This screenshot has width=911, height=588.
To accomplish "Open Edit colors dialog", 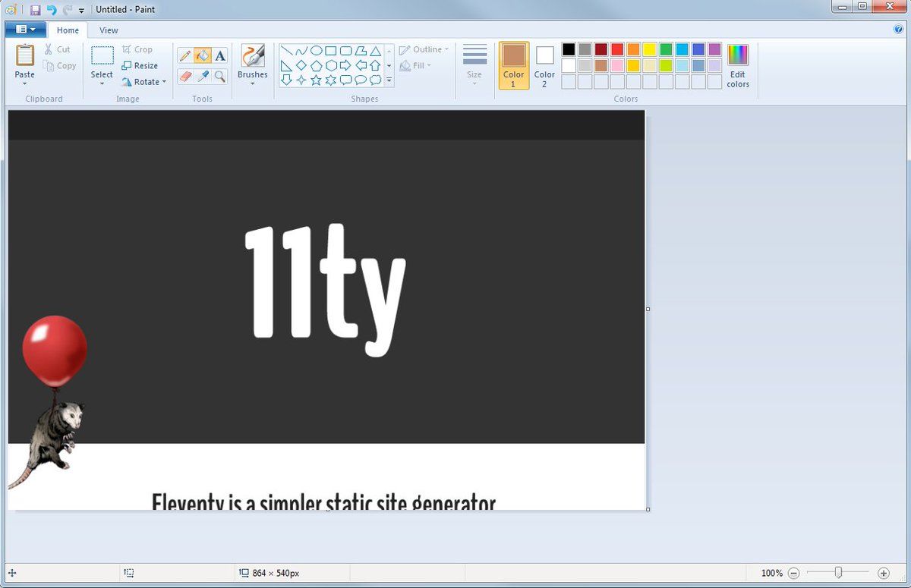I will [x=738, y=65].
